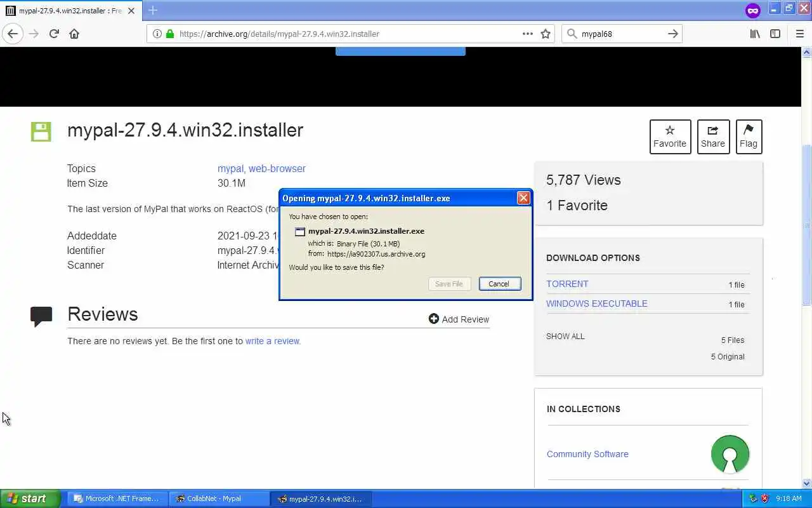Click the red security shield tray icon
Viewport: 812px width, 508px height.
coord(764,498)
